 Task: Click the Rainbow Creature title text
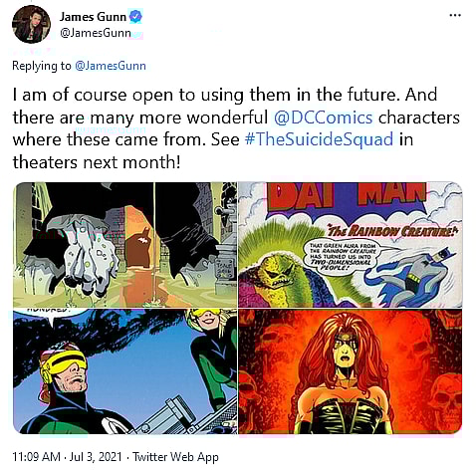[392, 230]
